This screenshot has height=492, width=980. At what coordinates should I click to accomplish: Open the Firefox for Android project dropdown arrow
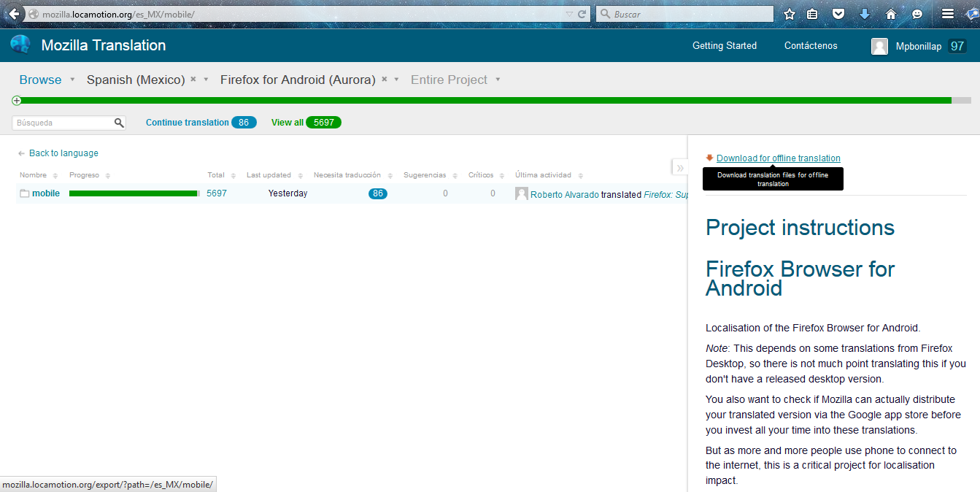[397, 80]
